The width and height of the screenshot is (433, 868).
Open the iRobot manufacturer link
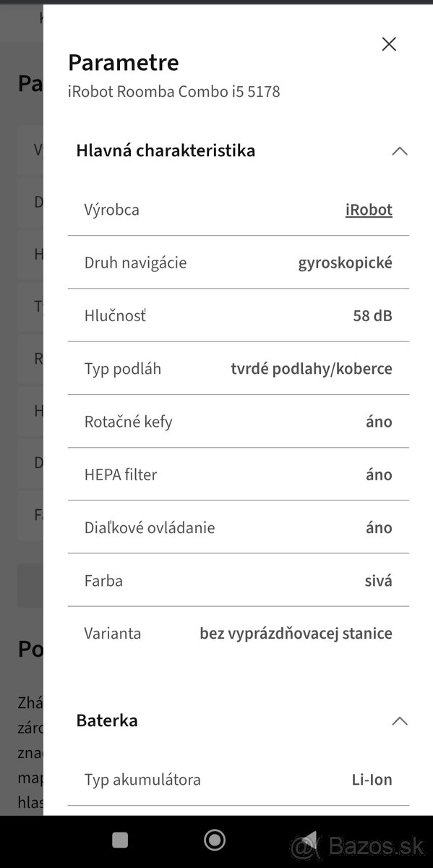(x=369, y=209)
